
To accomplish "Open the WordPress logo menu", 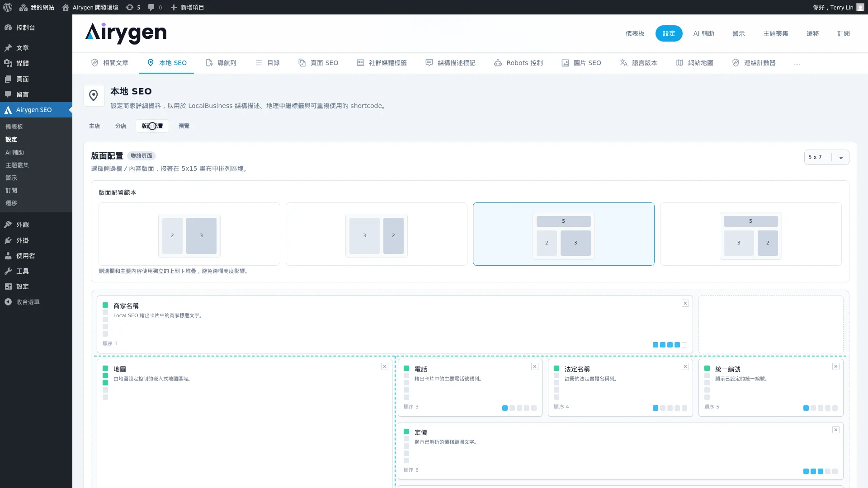I will [x=8, y=7].
